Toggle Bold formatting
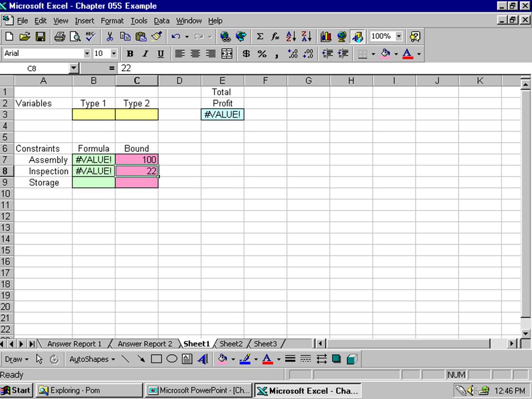 click(x=130, y=54)
